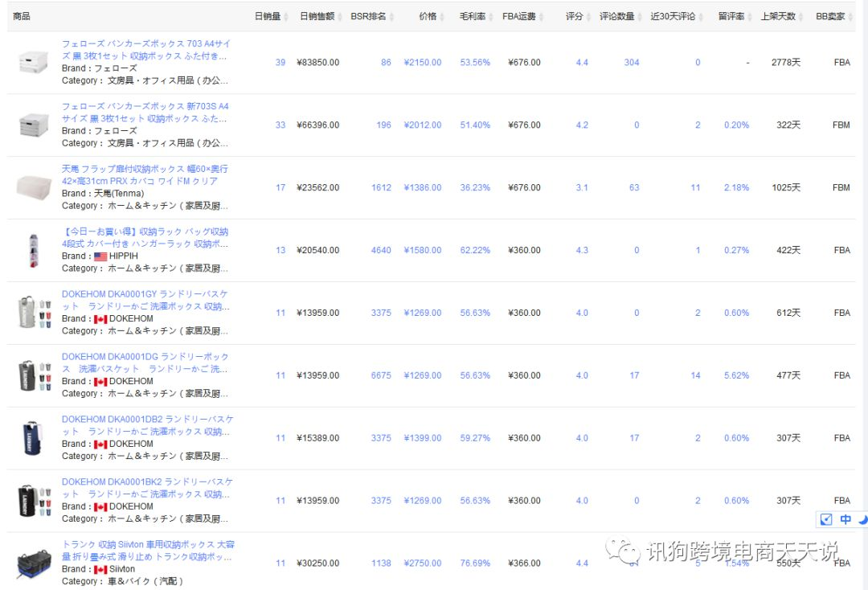Click the price link ¥2750.00
Screen dimensions: 868x590
click(423, 563)
